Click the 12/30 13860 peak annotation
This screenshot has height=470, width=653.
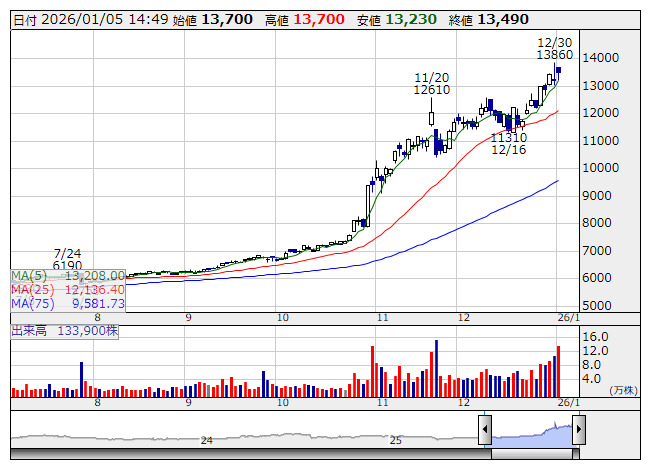click(x=554, y=48)
